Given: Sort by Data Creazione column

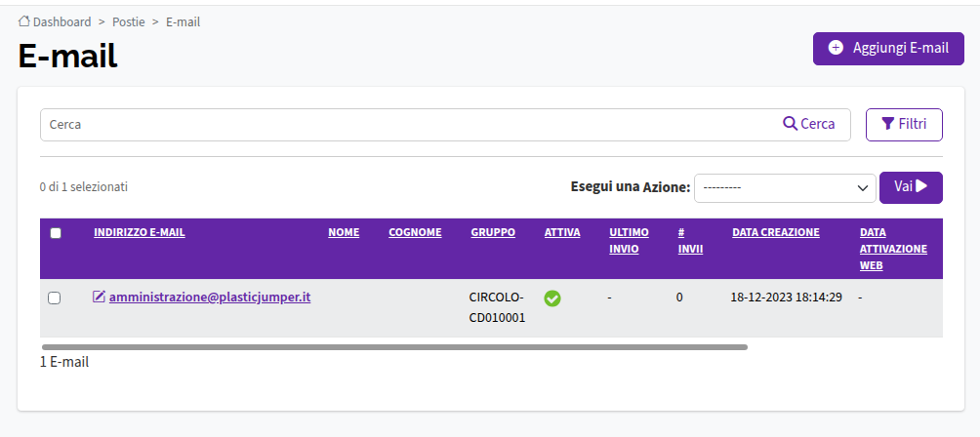Looking at the screenshot, I should 776,232.
